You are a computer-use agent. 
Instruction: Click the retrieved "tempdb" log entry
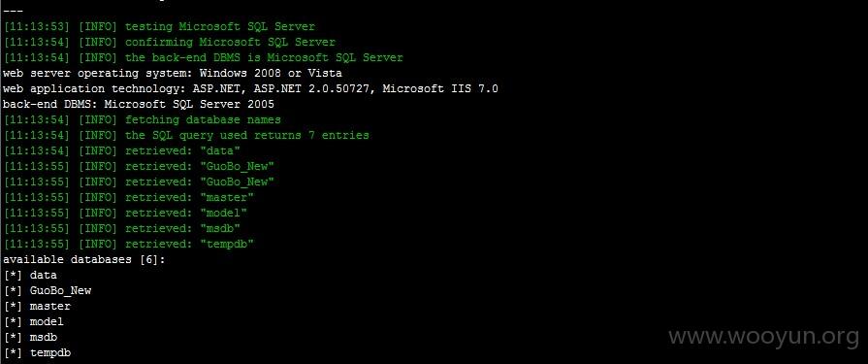[x=128, y=244]
